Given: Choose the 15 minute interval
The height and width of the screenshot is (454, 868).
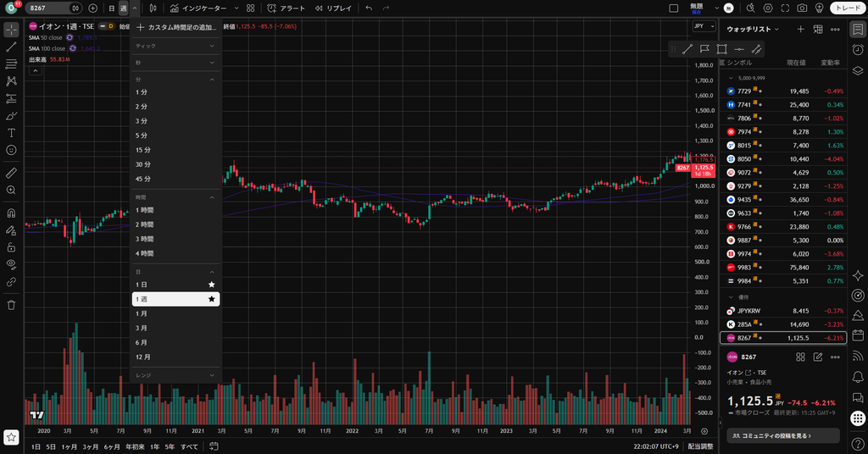Looking at the screenshot, I should (x=176, y=150).
